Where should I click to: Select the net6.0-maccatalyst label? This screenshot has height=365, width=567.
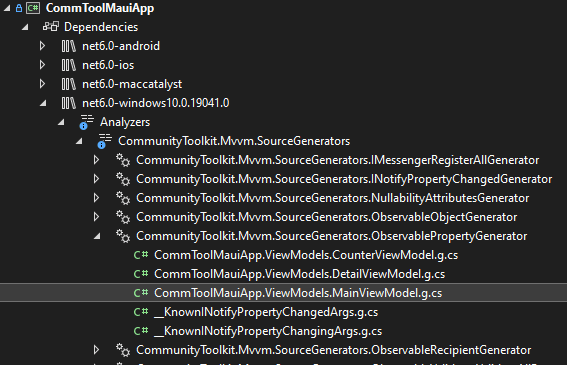pos(132,84)
